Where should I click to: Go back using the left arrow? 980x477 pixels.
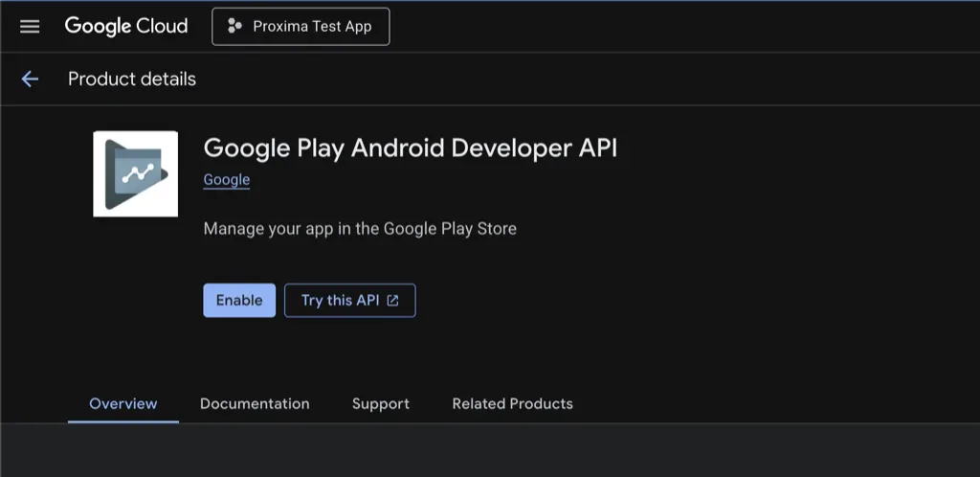click(x=30, y=79)
